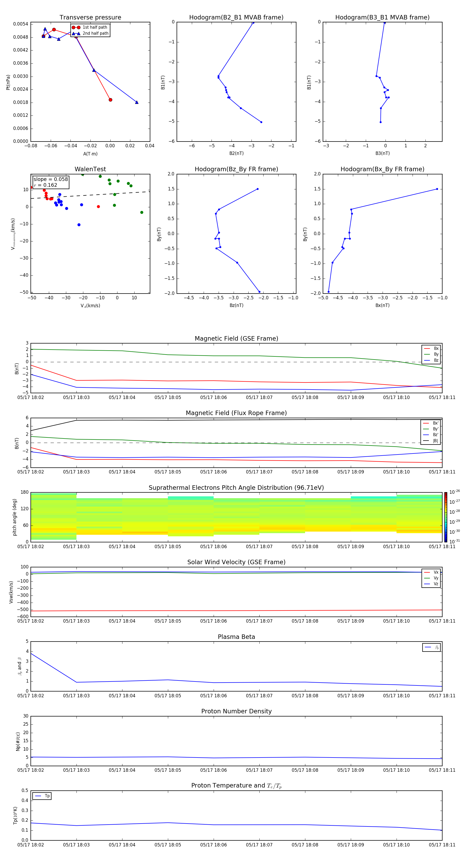Select |B| in the Flux Rope legend
The width and height of the screenshot is (473, 868).
tap(431, 441)
